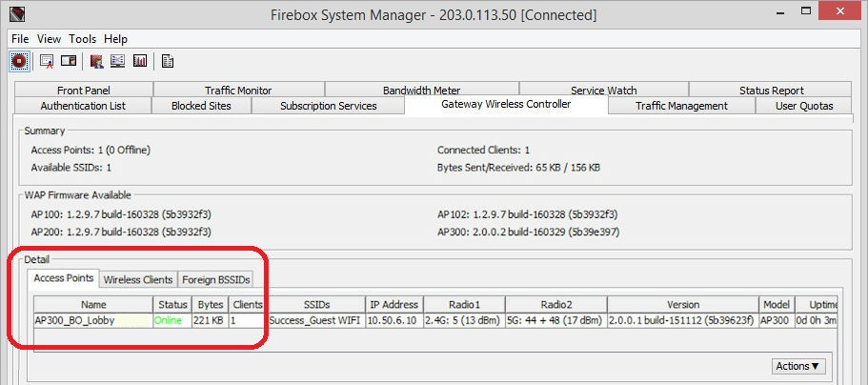Image resolution: width=868 pixels, height=385 pixels.
Task: Click the 2.0.0.1 build-151112 version cell
Action: 683,320
